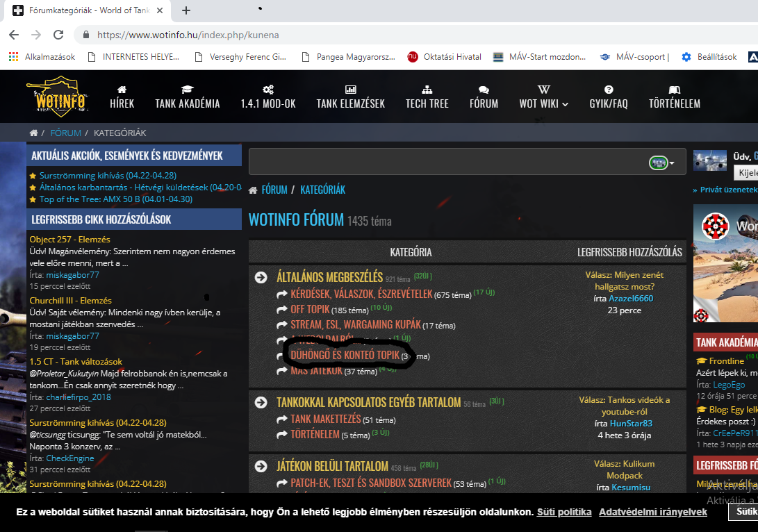Click FÓRUM link in top breadcrumb
Viewport: 758px width, 532px height.
(66, 133)
